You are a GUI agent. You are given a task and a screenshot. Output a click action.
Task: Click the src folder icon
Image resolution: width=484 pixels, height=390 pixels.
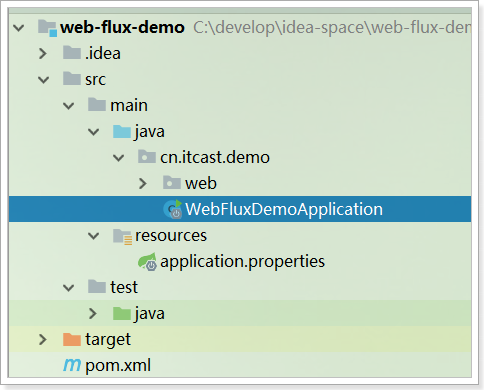72,78
